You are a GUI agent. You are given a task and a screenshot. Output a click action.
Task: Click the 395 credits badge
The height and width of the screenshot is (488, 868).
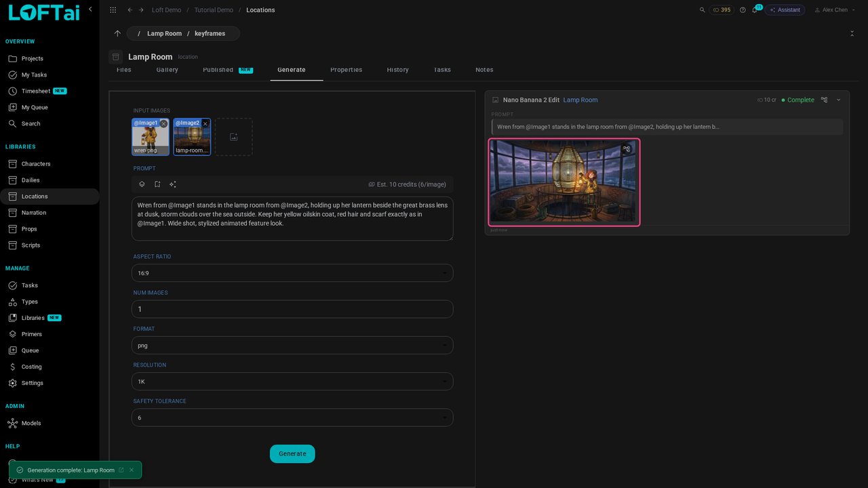point(722,10)
